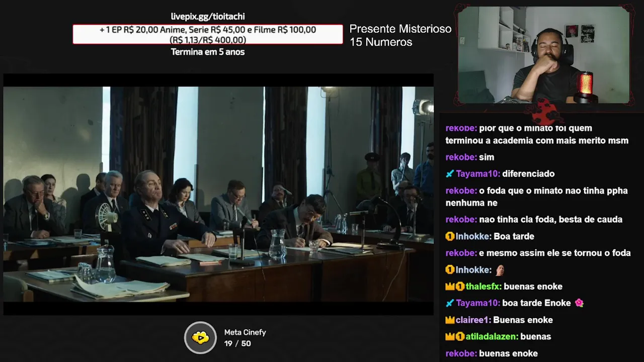Screen dimensions: 644x362
Task: Click the chat message 'diferenciado'
Action: coord(528,174)
